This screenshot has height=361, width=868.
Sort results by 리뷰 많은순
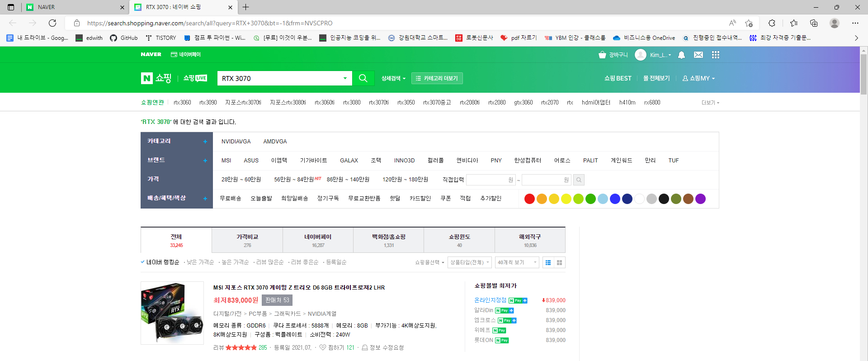click(269, 262)
